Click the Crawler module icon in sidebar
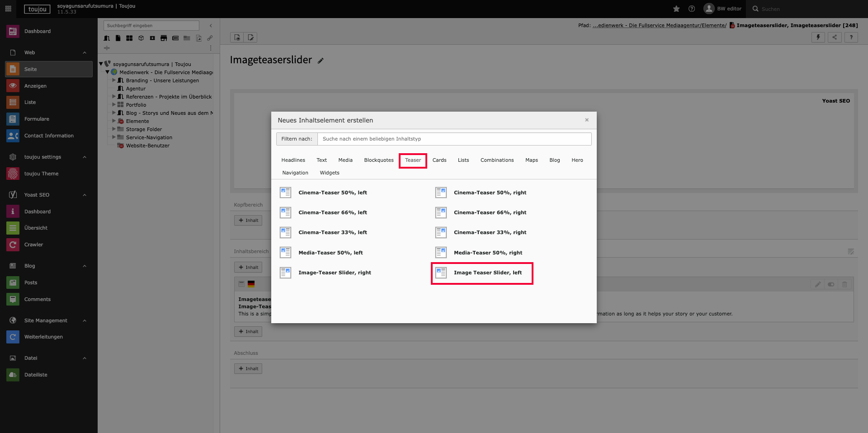The width and height of the screenshot is (868, 433). coord(13,245)
